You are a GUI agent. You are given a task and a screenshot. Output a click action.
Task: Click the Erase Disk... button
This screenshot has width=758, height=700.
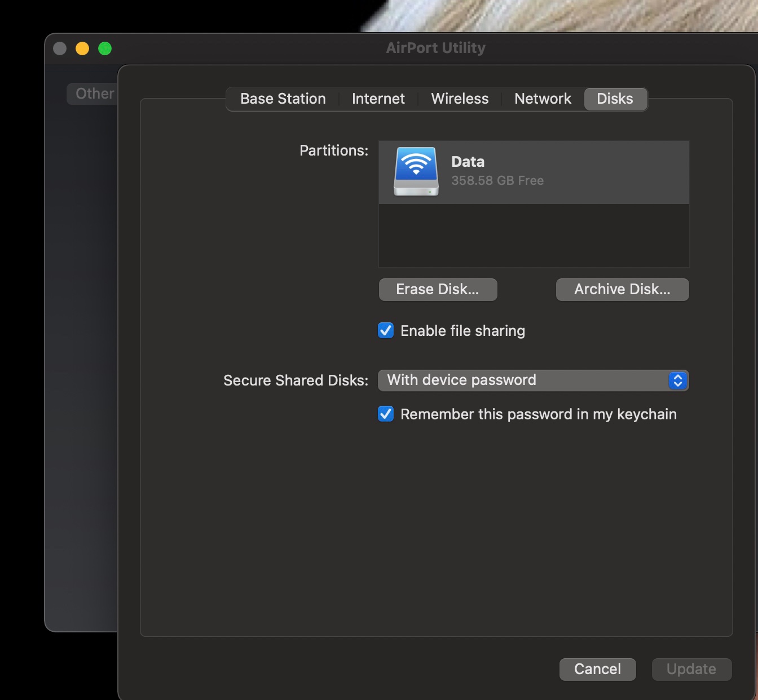pos(438,289)
